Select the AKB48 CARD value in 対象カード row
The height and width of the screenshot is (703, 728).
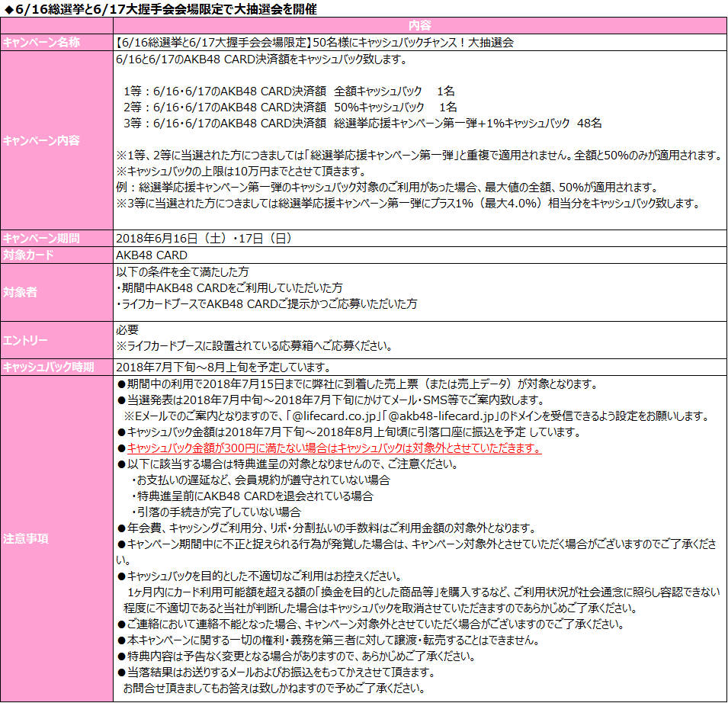151,255
